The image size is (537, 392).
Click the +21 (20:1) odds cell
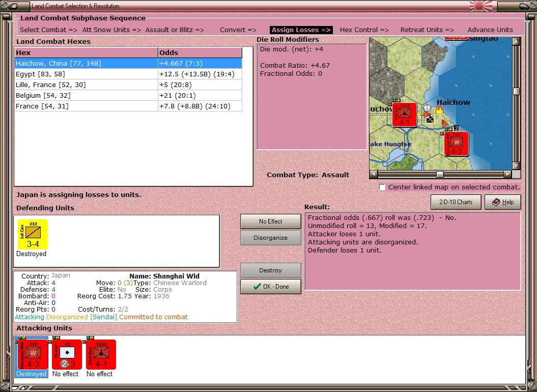point(200,95)
